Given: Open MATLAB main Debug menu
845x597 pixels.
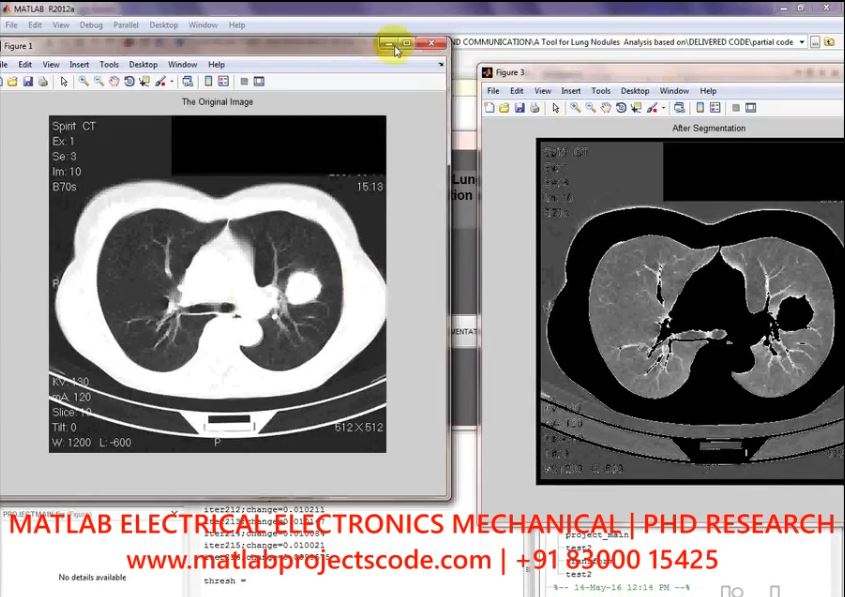Looking at the screenshot, I should (x=91, y=25).
